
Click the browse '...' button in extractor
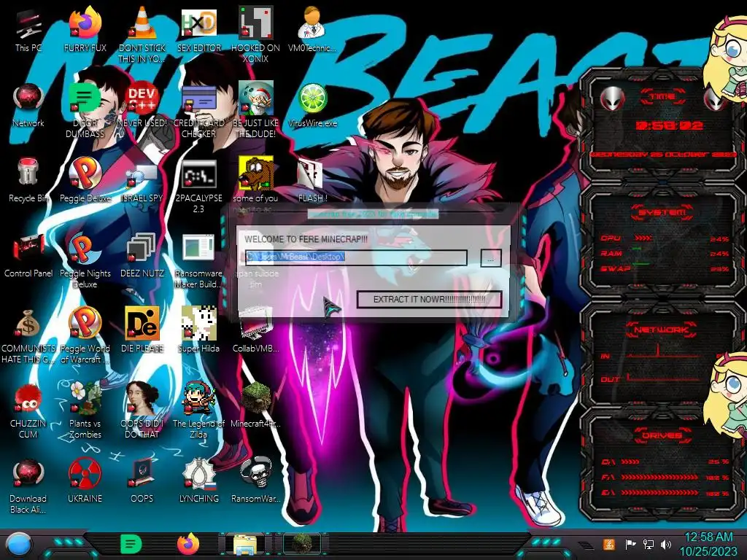click(x=491, y=258)
